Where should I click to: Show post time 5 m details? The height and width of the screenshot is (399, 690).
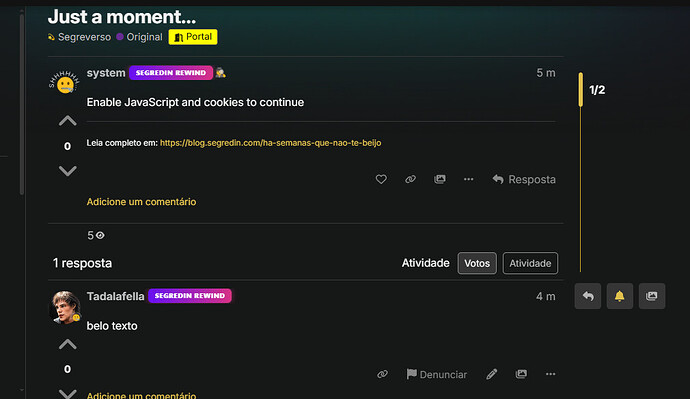[x=546, y=73]
